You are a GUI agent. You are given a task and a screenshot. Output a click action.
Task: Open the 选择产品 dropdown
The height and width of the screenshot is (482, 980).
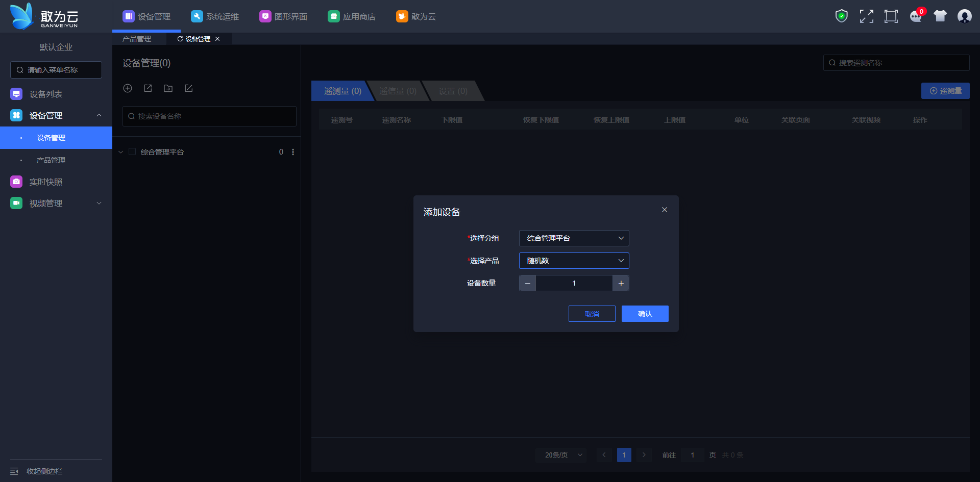click(574, 261)
